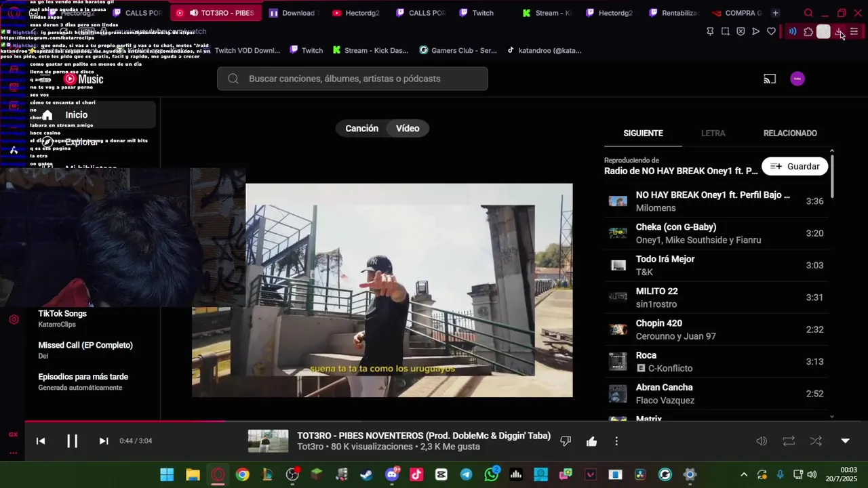This screenshot has width=868, height=488.
Task: Click the dislike thumbs-down icon
Action: (x=566, y=441)
